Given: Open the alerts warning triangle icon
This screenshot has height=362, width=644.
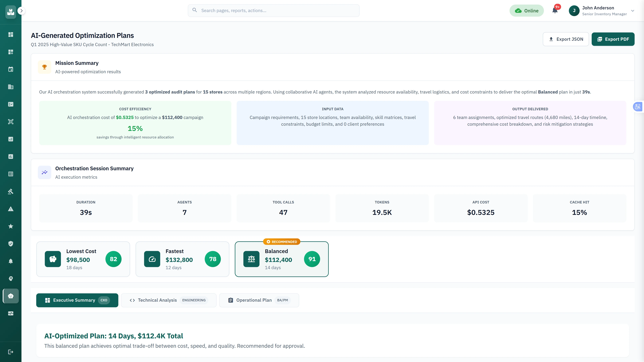Looking at the screenshot, I should tap(11, 209).
